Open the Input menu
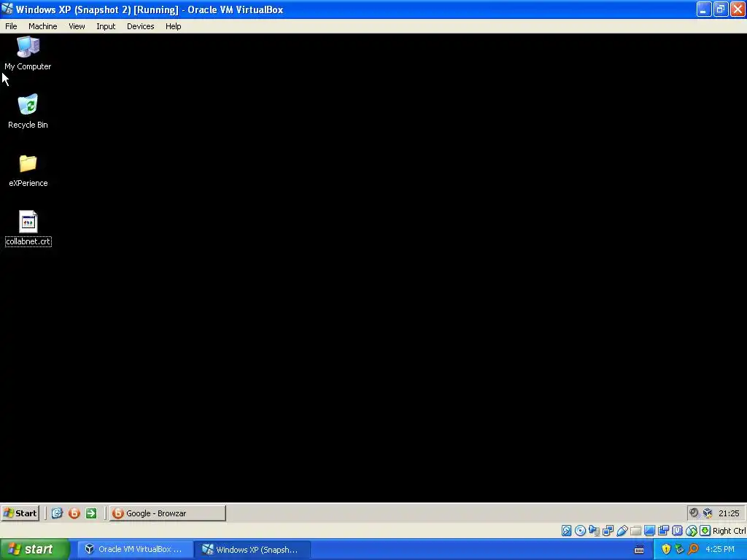This screenshot has width=747, height=560. click(106, 26)
